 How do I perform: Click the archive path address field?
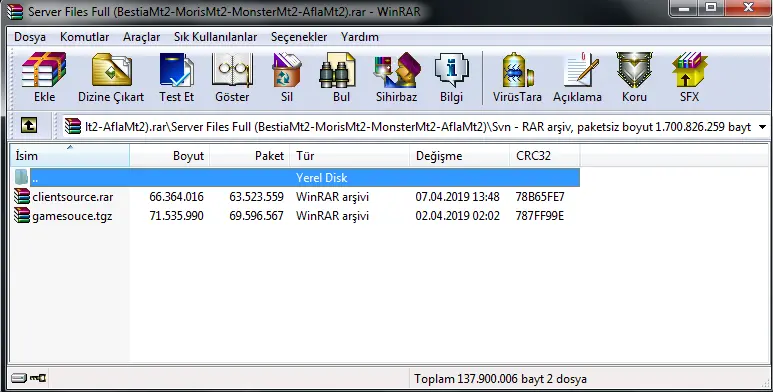coord(418,127)
